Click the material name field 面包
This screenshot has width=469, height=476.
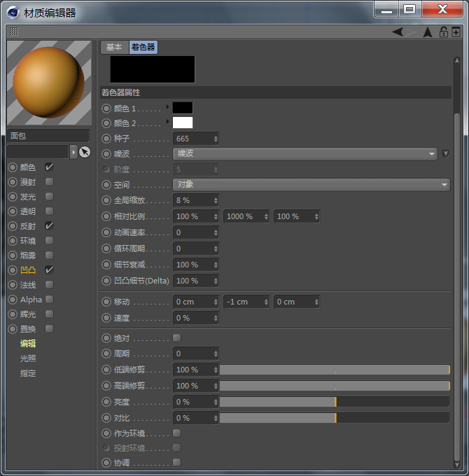(48, 136)
